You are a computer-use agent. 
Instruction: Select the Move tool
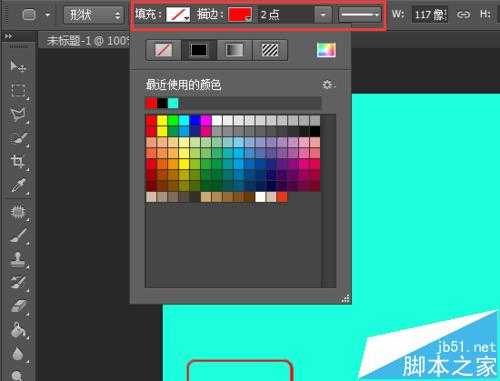[x=18, y=66]
